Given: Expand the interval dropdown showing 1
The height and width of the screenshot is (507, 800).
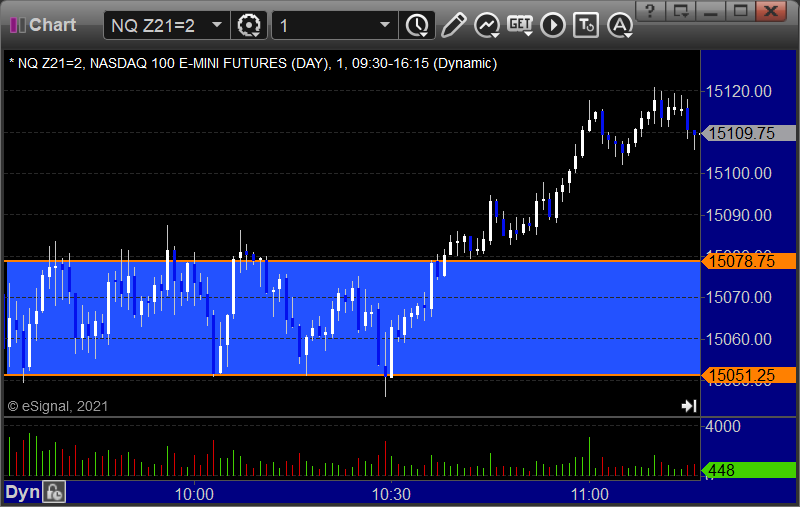Looking at the screenshot, I should (385, 24).
